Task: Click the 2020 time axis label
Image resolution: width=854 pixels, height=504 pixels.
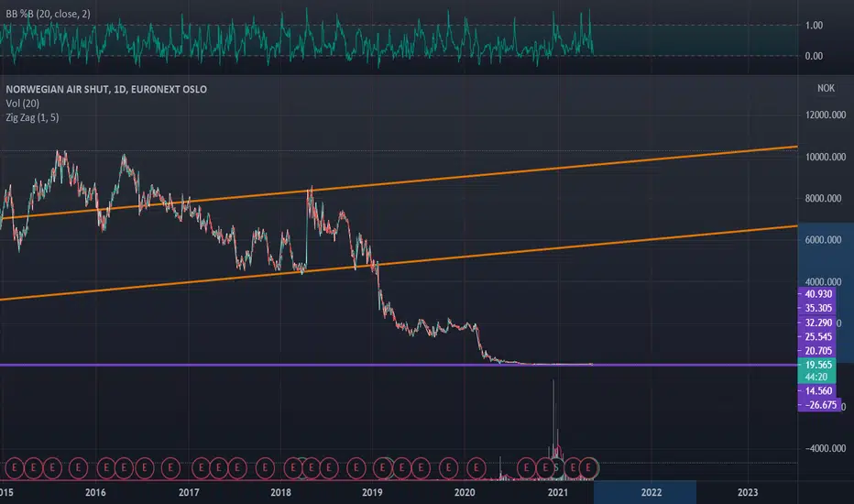Action: pos(465,492)
